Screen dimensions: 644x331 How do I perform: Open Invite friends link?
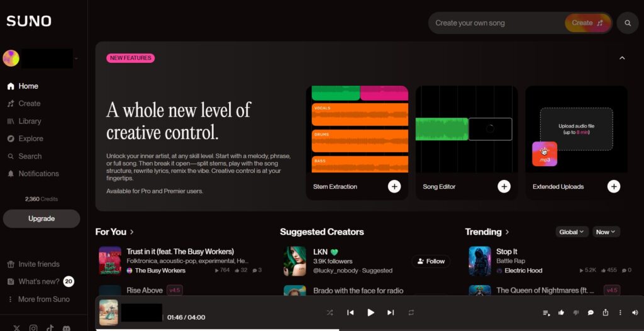(x=33, y=264)
